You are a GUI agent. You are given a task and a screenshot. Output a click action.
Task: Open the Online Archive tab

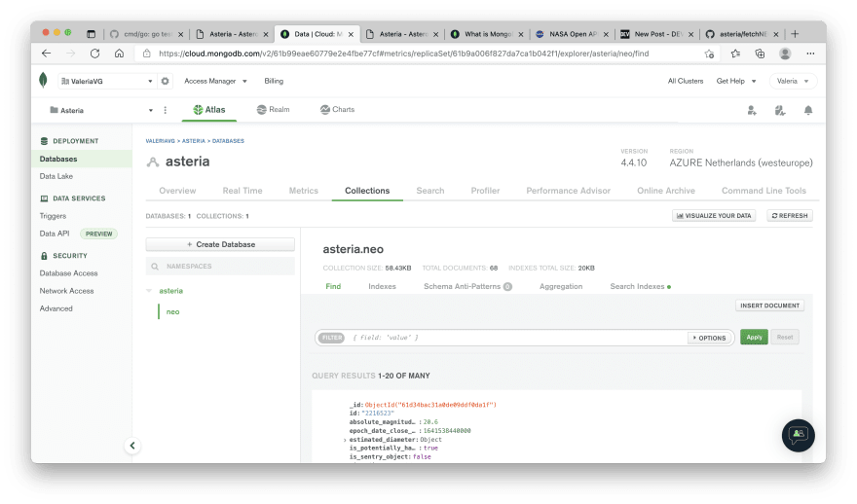point(666,191)
